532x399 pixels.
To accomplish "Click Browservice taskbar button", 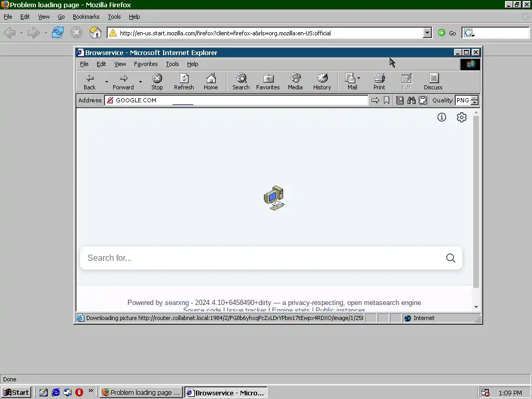I will point(225,393).
